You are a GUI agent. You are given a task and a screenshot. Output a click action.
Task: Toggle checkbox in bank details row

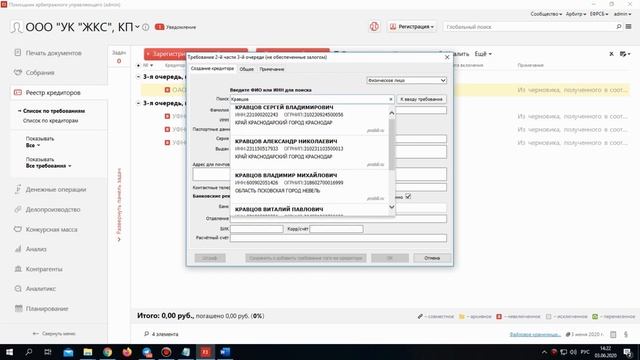pos(408,196)
